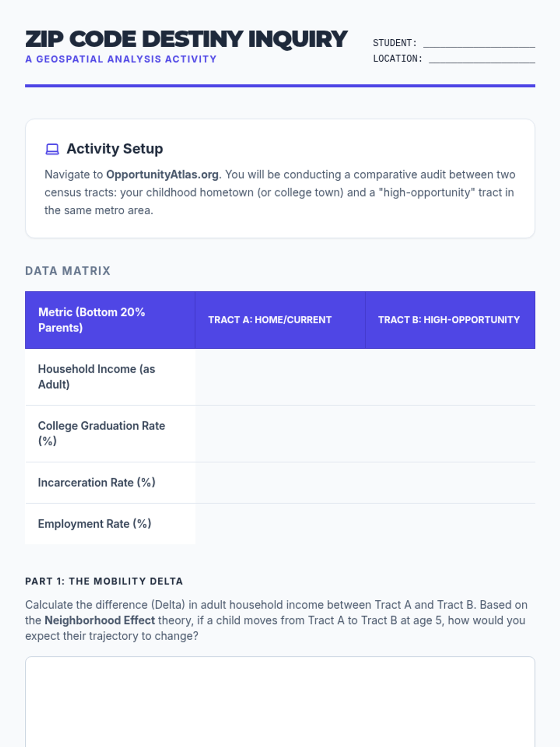Click the Location blank line

[x=482, y=59]
